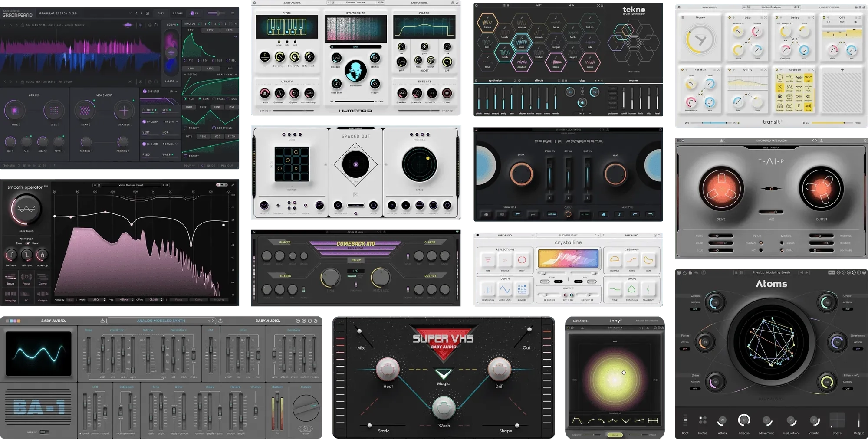
Task: Switch to the DESIGN tab in Grainferno
Action: [178, 13]
